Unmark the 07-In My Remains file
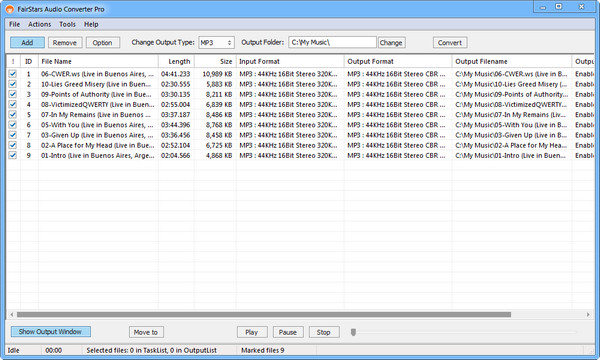Image resolution: width=600 pixels, height=360 pixels. (13, 114)
